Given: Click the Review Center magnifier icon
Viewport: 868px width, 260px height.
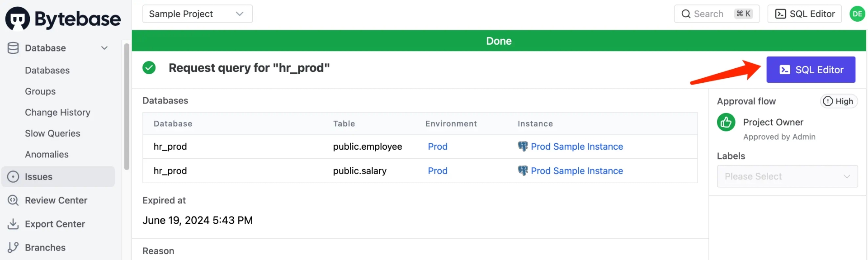Looking at the screenshot, I should tap(13, 200).
